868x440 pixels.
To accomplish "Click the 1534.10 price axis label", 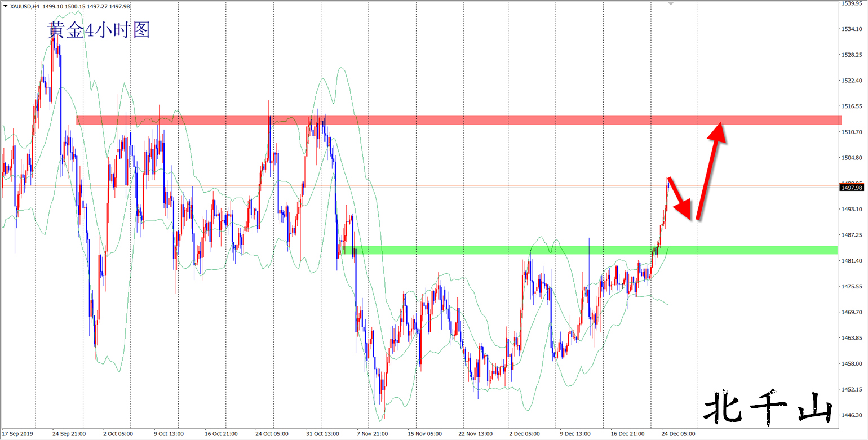I will click(852, 29).
